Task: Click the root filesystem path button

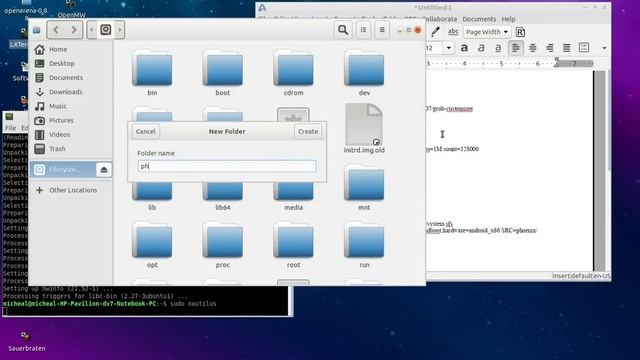Action: pyautogui.click(x=106, y=30)
